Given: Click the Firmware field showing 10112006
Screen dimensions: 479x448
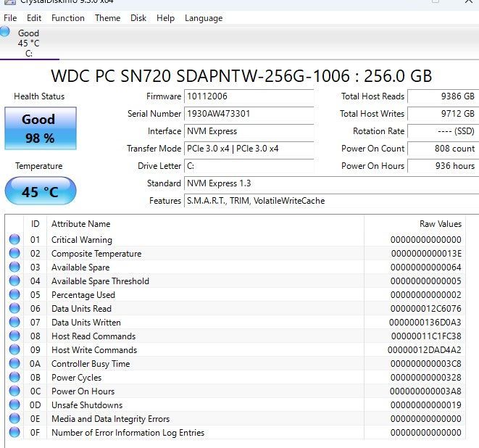Looking at the screenshot, I should click(249, 96).
